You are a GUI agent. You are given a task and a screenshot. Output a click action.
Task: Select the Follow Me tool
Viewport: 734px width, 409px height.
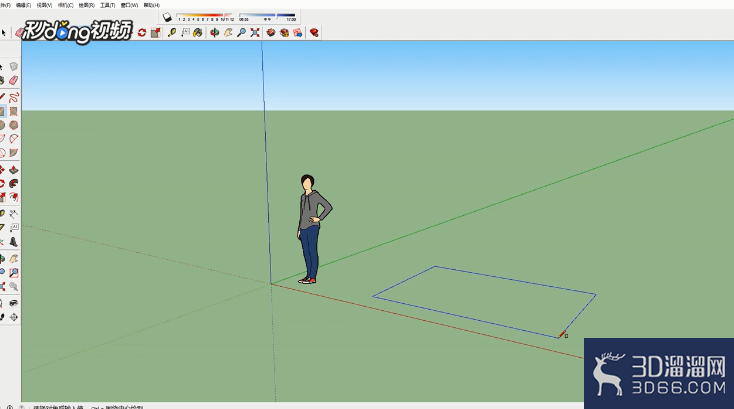(14, 183)
